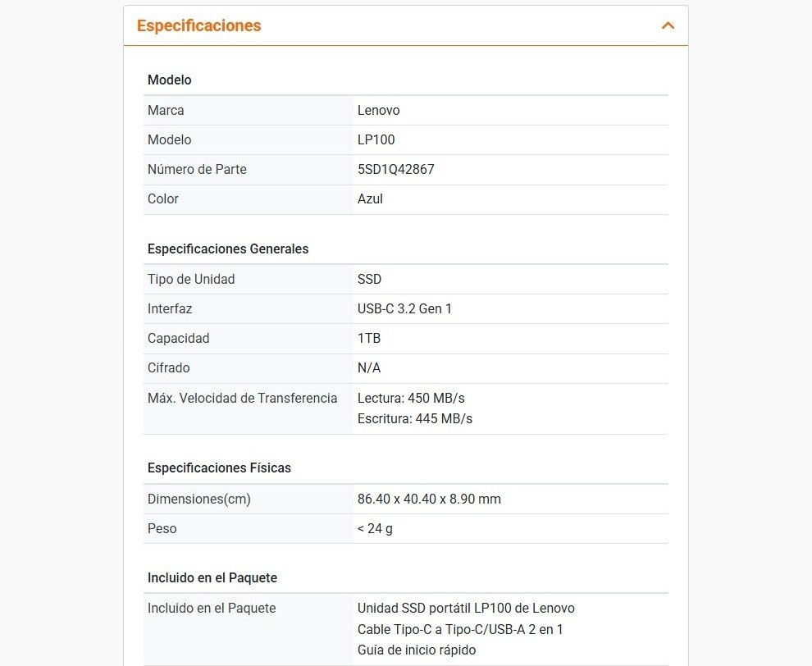Click part number 5SD1Q42867

(395, 169)
